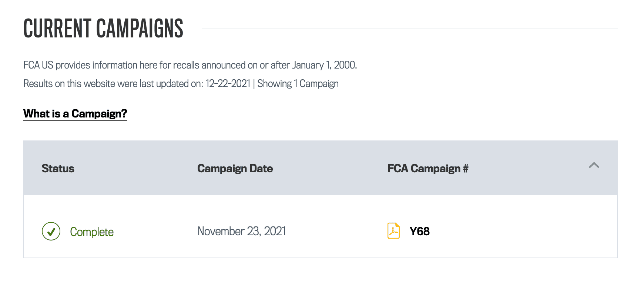Click the green Complete status text
This screenshot has width=644, height=292.
click(92, 232)
